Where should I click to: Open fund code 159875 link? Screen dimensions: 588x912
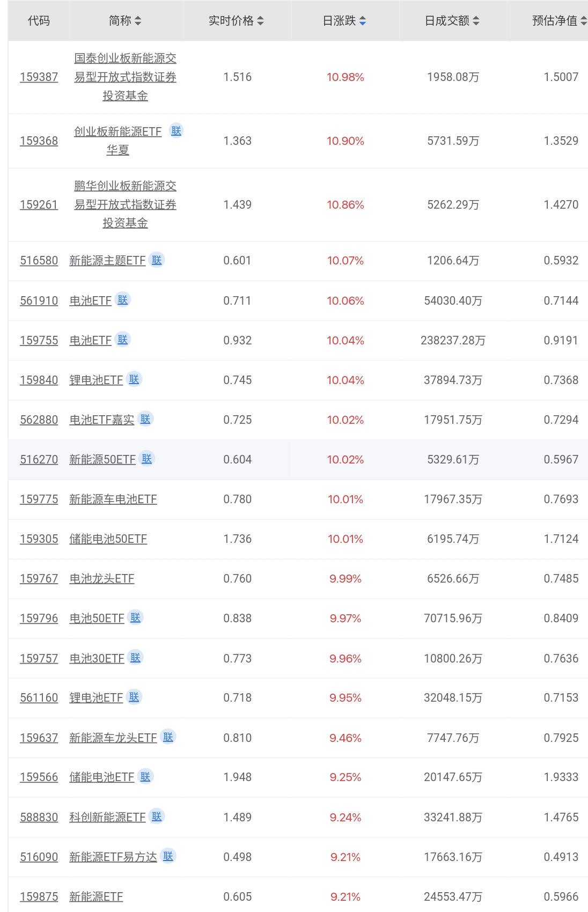coord(39,897)
